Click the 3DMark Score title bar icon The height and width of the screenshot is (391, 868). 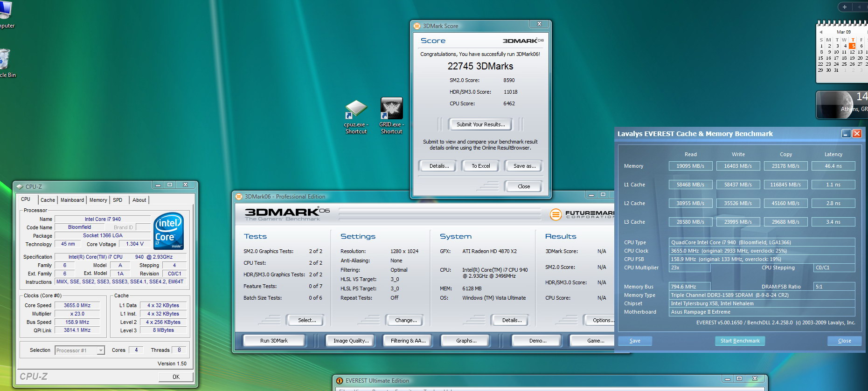point(417,26)
